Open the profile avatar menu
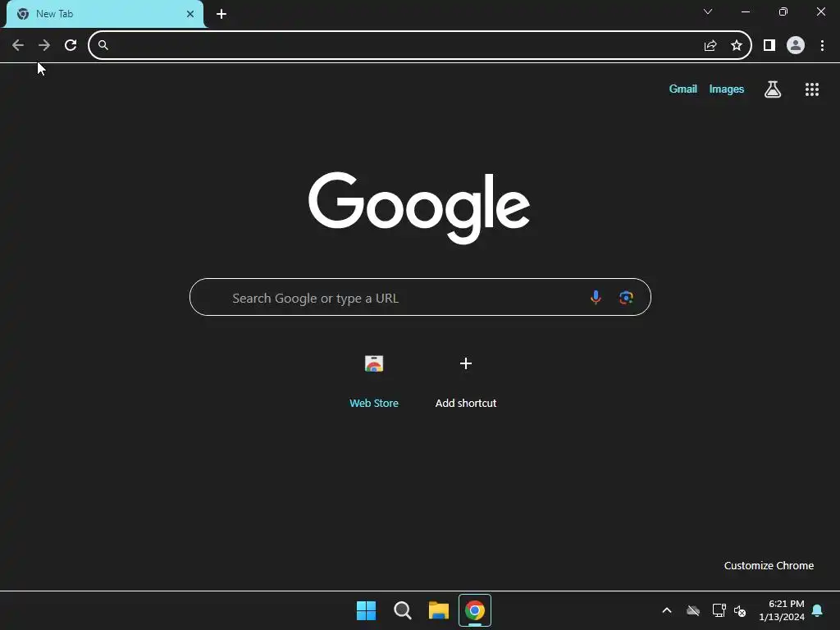The width and height of the screenshot is (840, 630). (x=796, y=46)
